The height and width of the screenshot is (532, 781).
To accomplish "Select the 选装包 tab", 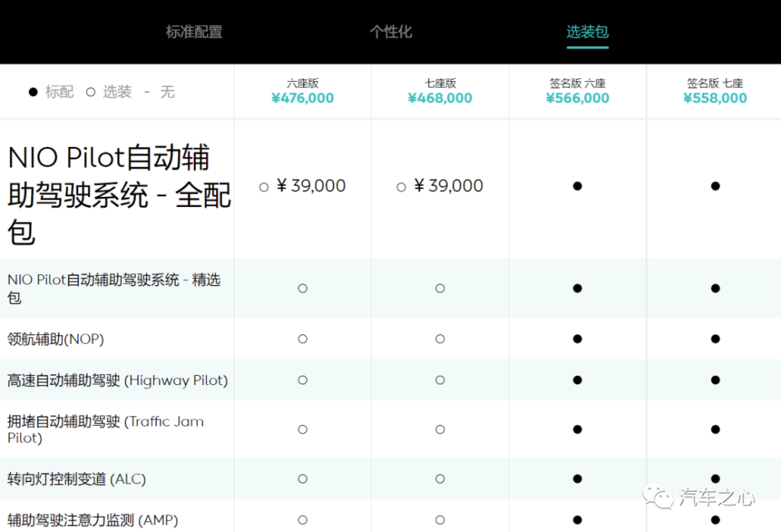I will [x=587, y=32].
